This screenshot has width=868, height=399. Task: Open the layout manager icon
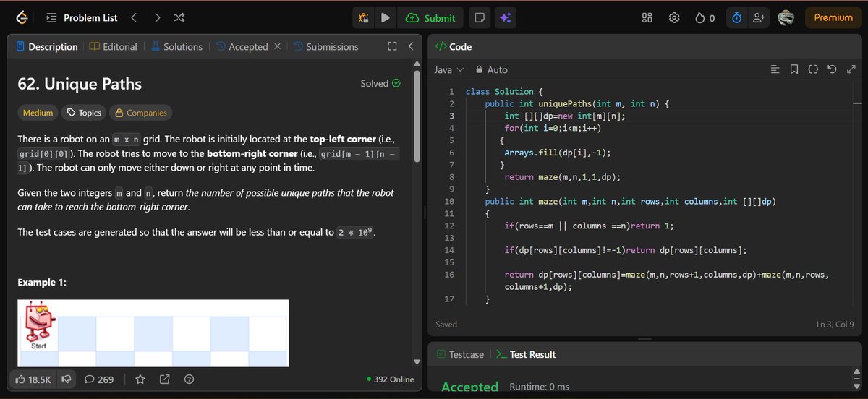click(x=647, y=18)
